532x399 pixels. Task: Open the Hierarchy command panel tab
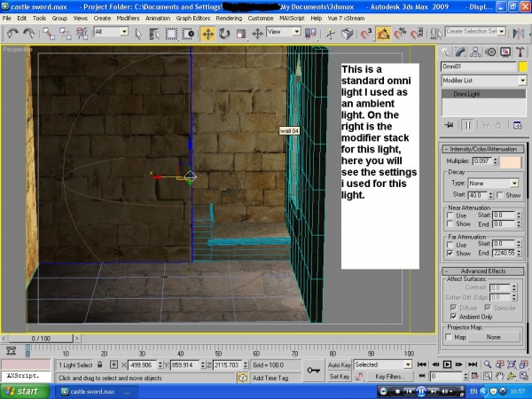coord(475,52)
